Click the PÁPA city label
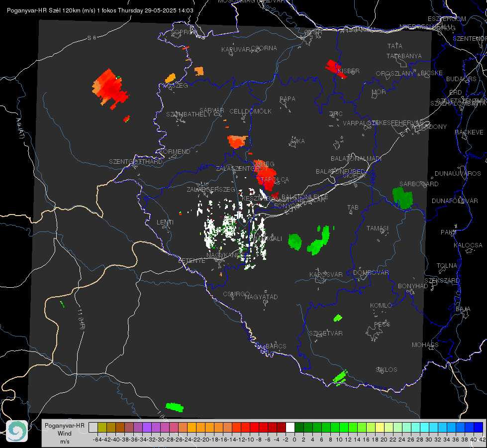487x448 pixels. 288,99
